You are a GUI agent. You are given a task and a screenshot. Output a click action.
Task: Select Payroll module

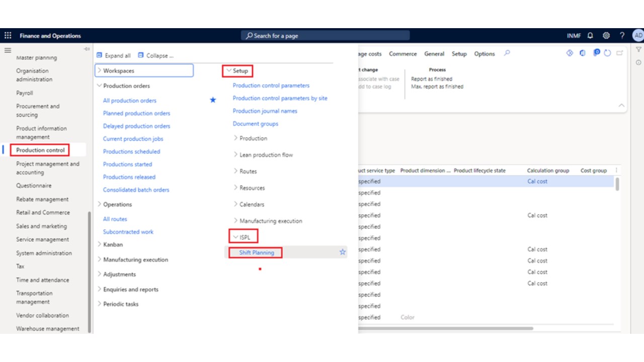(x=24, y=93)
